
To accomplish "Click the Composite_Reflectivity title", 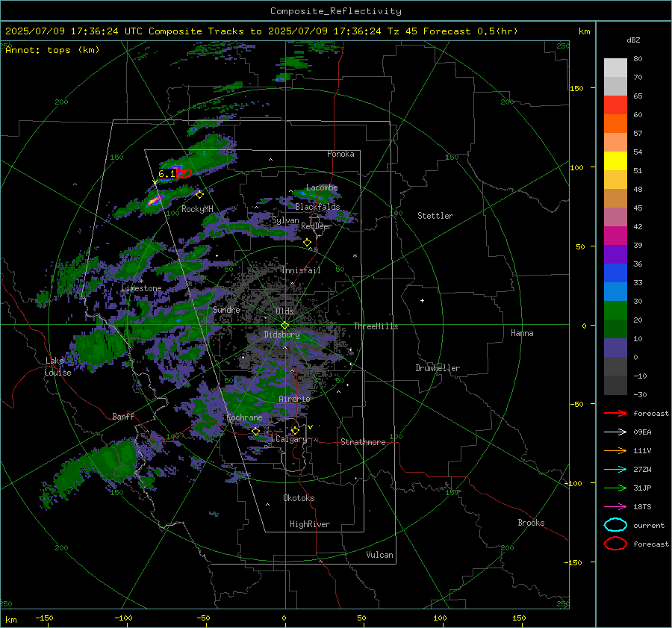I will pos(336,11).
